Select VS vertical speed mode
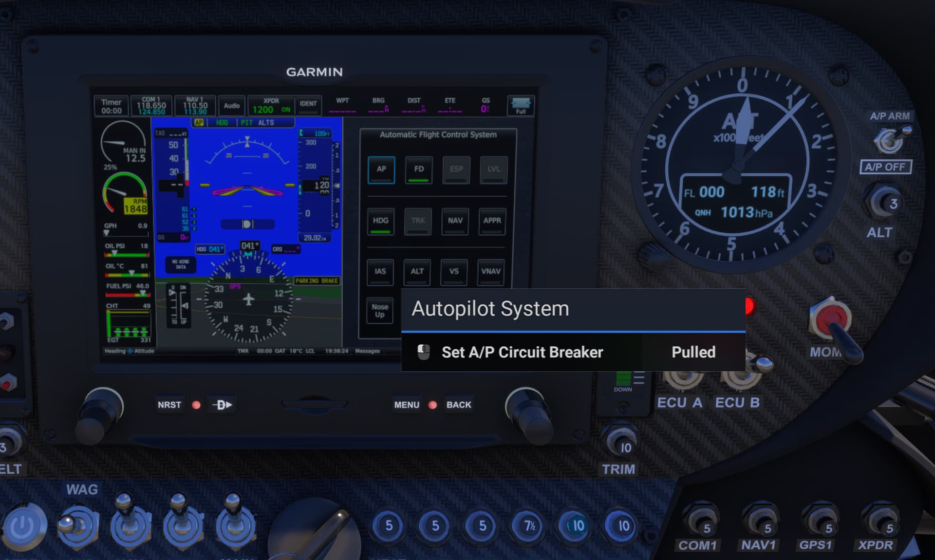The width and height of the screenshot is (935, 560). click(x=454, y=272)
